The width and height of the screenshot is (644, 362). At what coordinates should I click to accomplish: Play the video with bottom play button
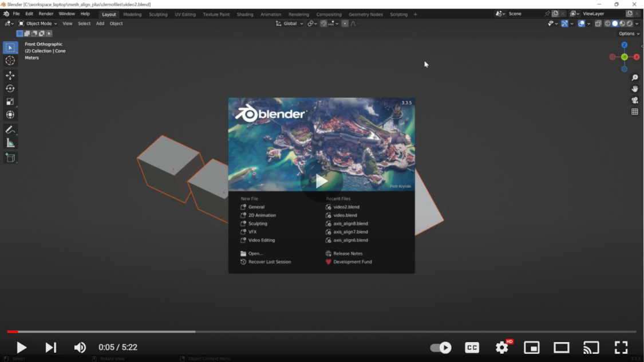[x=21, y=348]
